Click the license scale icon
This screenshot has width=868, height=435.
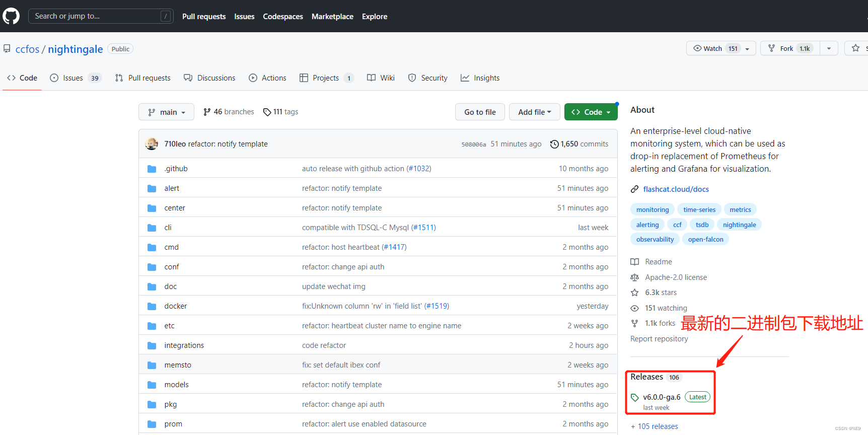click(x=635, y=277)
